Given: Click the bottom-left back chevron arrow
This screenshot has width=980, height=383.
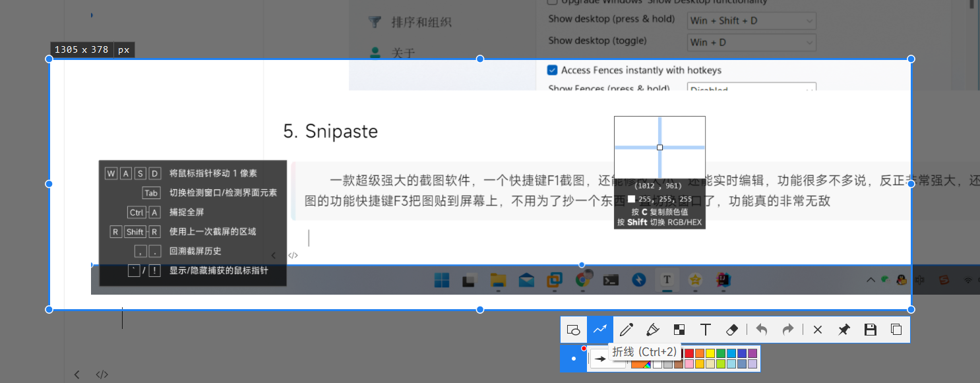Looking at the screenshot, I should [x=77, y=374].
